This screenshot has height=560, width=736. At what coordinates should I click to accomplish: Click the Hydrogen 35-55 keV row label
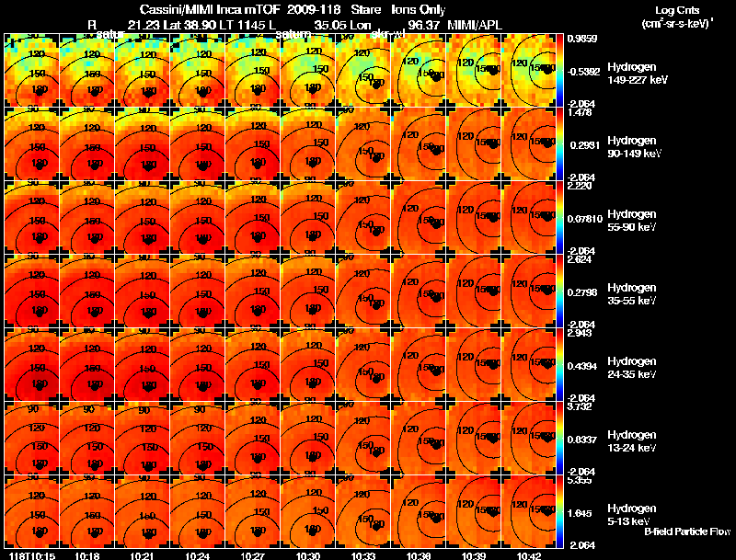[632, 294]
